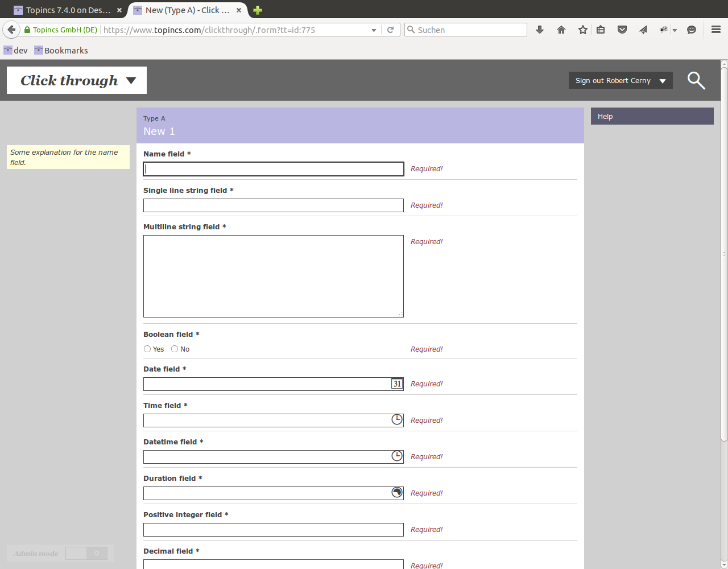Open the downloads arrow icon

click(540, 30)
